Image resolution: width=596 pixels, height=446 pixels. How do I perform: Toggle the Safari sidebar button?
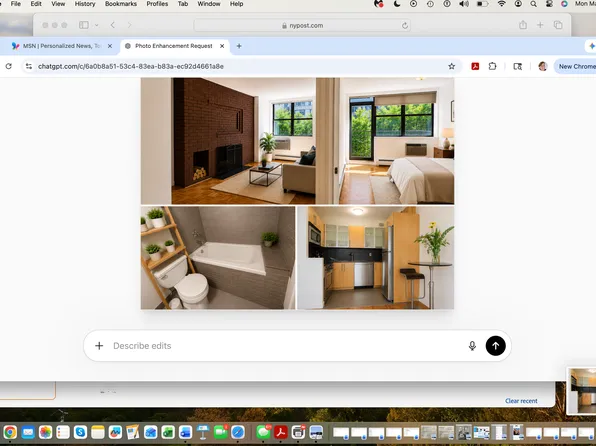pos(84,25)
